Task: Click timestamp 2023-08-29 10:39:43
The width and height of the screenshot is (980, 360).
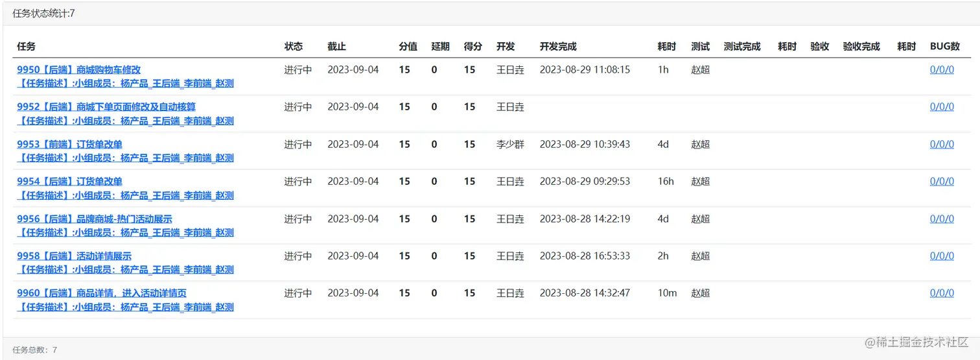Action: [x=585, y=144]
